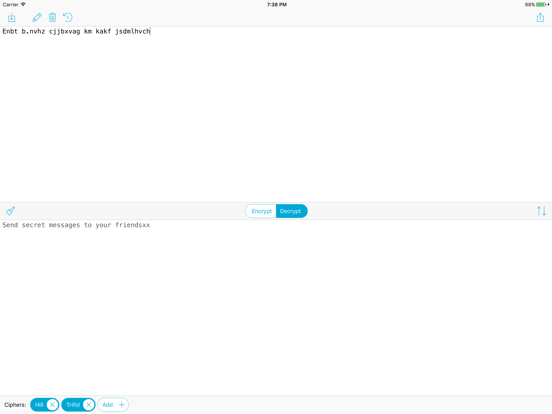
Task: Swap input and output with arrows icon
Action: click(541, 211)
